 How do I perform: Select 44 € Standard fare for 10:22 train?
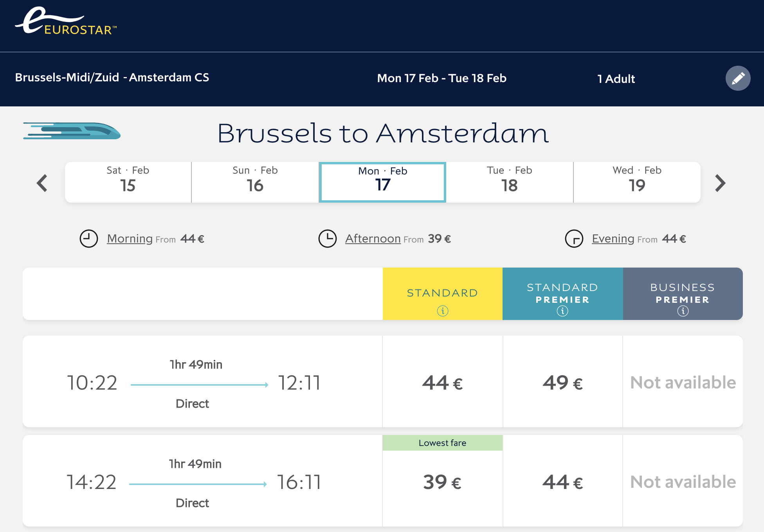(443, 382)
